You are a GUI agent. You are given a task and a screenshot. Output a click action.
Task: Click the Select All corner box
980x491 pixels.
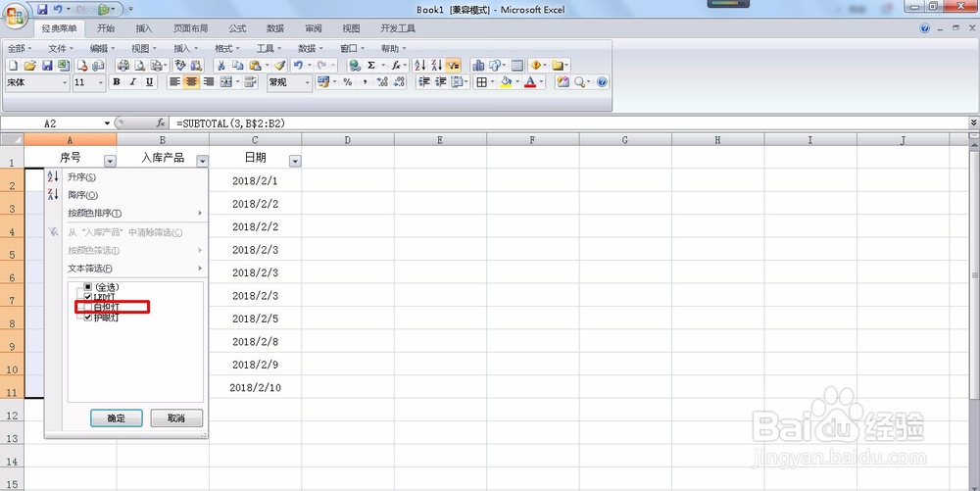[12, 140]
